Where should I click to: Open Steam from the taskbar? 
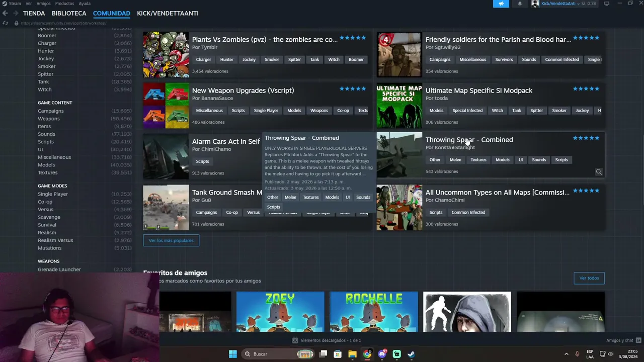pos(411,354)
